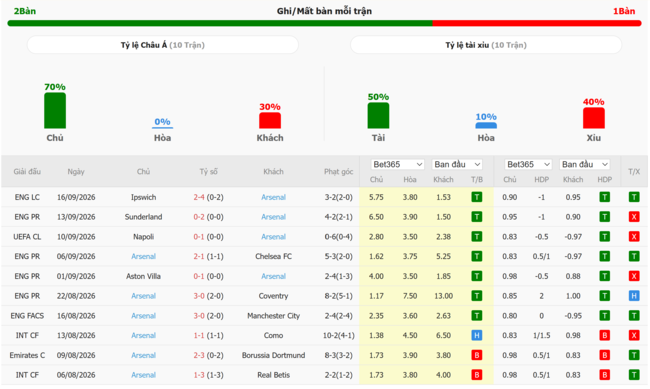
Task: Open the first Bet365 bookmaker dropdown
Action: 397,165
